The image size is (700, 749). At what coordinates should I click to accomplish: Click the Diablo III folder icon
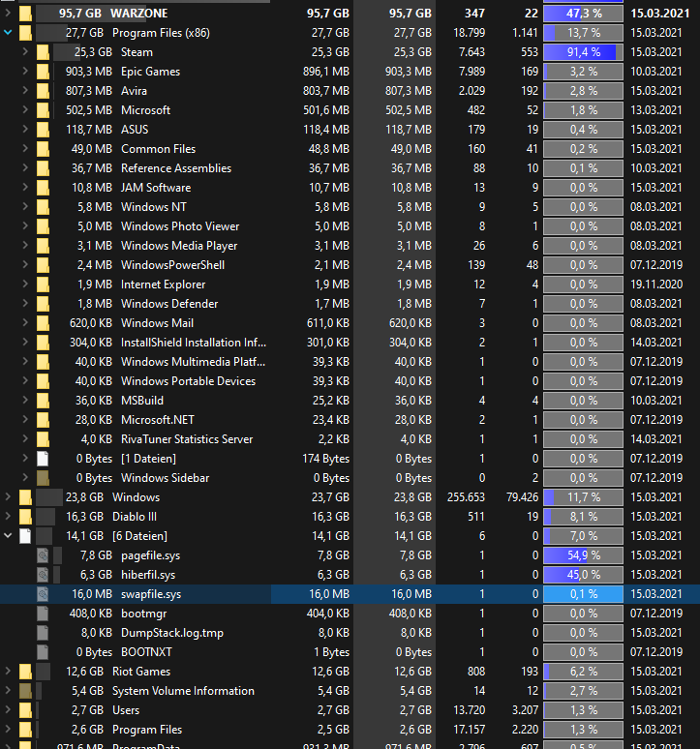click(x=25, y=517)
